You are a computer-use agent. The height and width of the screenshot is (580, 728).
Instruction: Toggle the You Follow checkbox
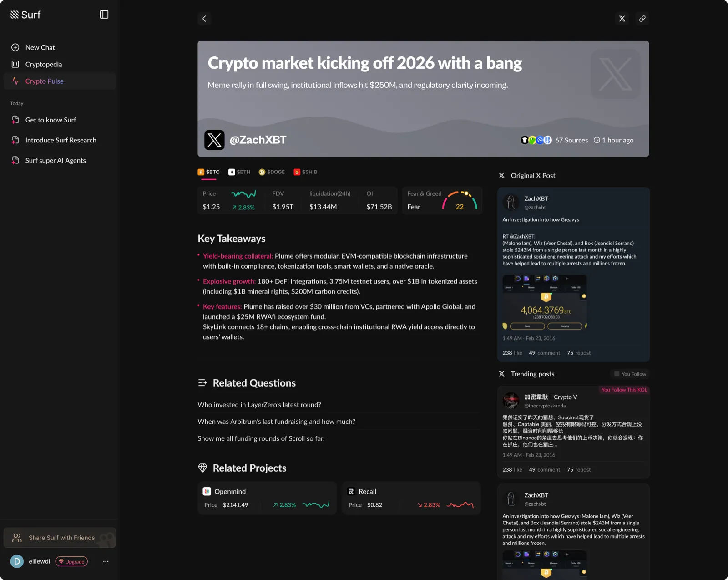point(617,374)
